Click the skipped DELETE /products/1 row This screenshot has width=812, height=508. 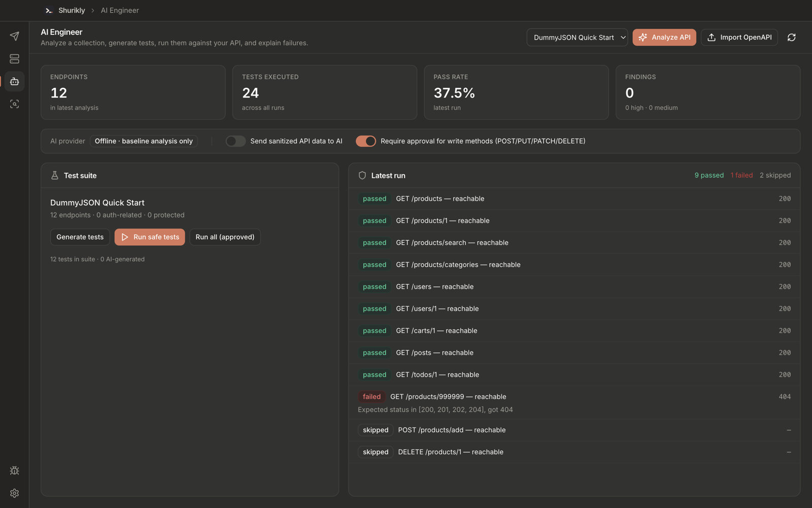point(574,452)
